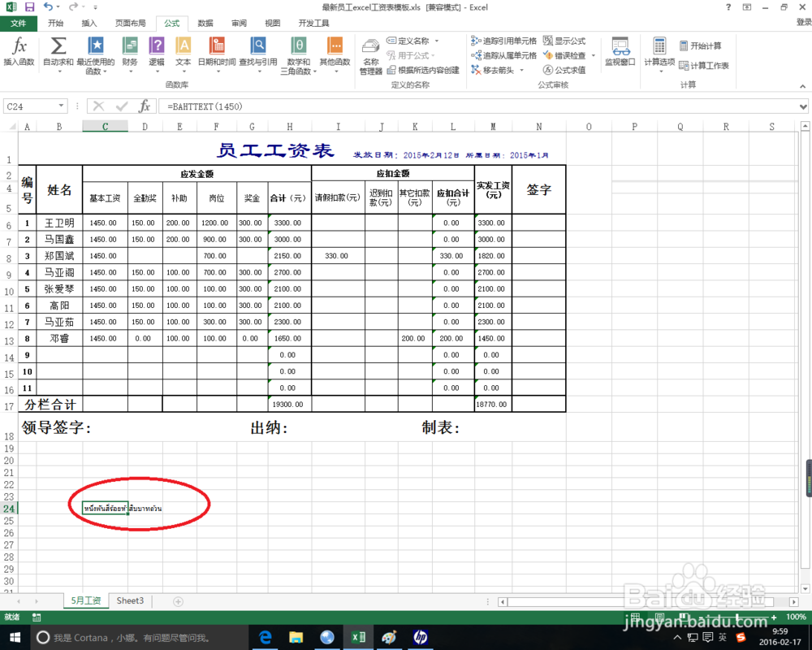Viewport: 812px width, 650px height.
Task: Open File Explorer from the taskbar
Action: pos(296,638)
